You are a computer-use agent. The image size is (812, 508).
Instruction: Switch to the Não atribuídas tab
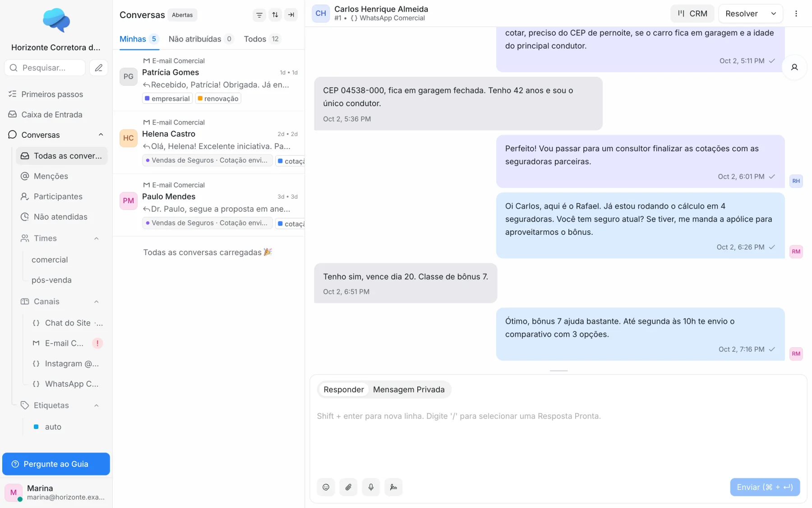point(201,39)
